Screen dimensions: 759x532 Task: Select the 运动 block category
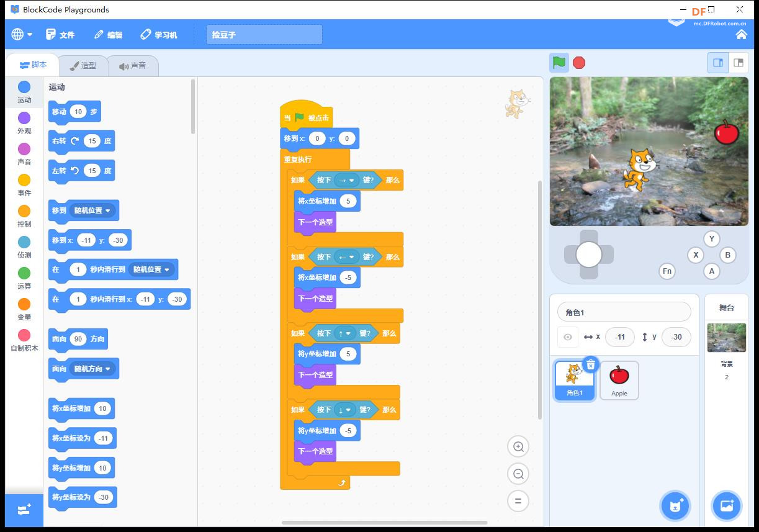(x=24, y=92)
